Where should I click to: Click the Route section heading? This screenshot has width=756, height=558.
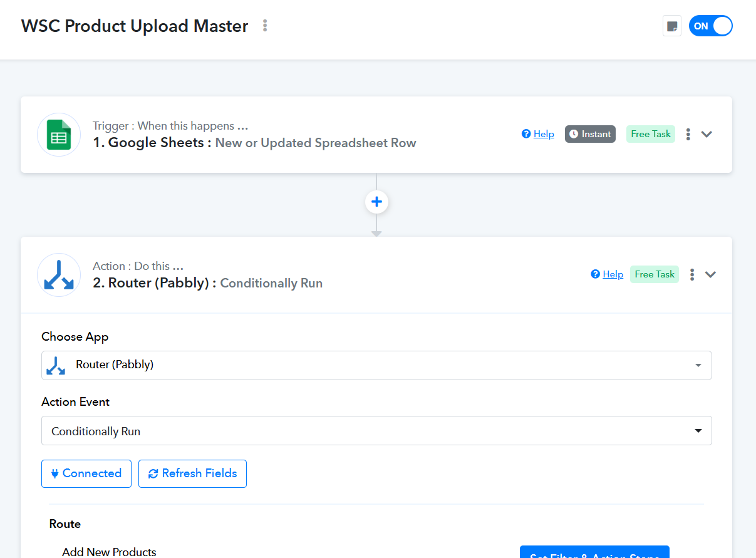65,524
